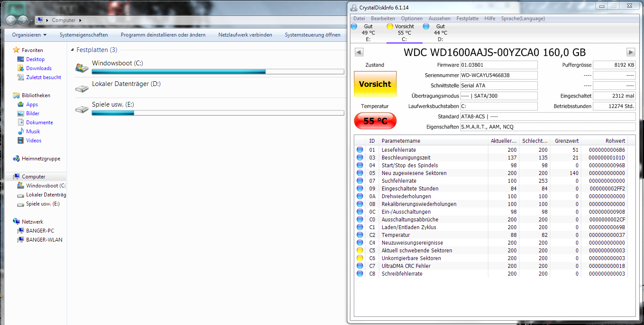The image size is (644, 325).
Task: Select Apps under Bibliotheken
Action: click(32, 104)
